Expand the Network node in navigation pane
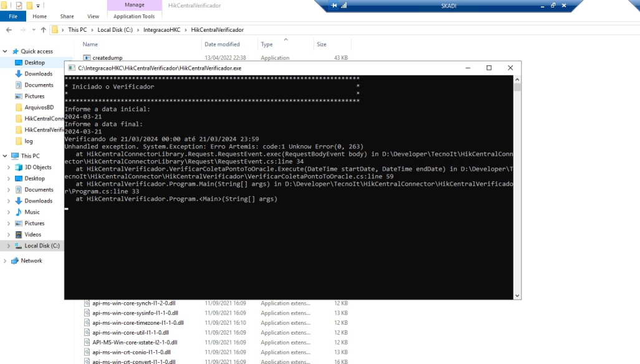Viewport: 640px width, 364px height. pos(6,261)
